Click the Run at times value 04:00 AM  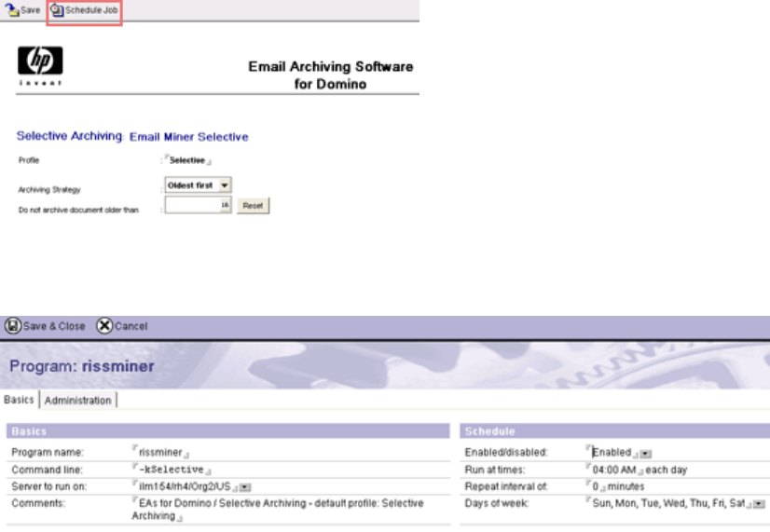613,470
